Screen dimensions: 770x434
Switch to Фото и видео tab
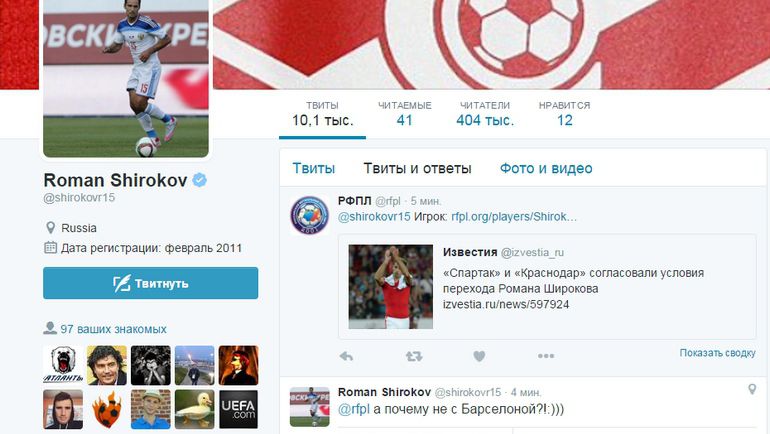(x=546, y=168)
